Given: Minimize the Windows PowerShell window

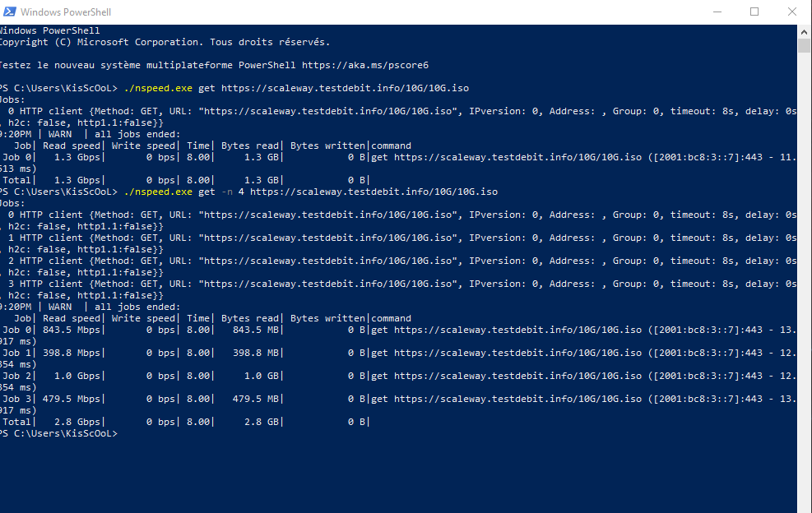Looking at the screenshot, I should [717, 12].
